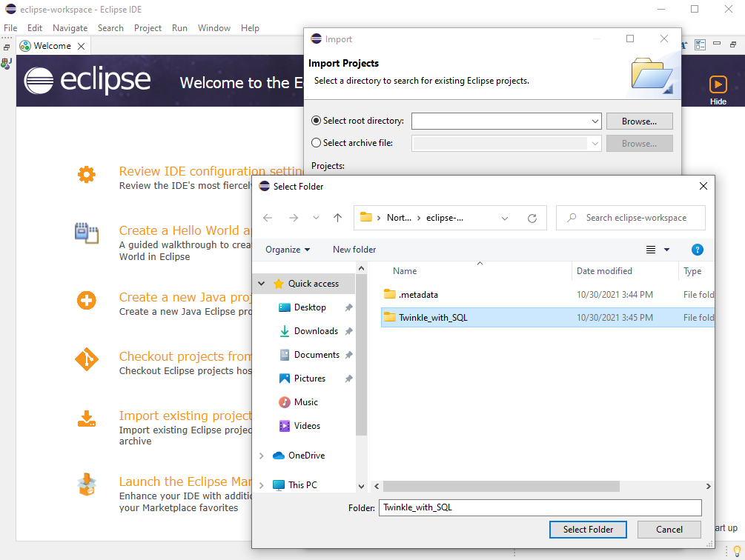Viewport: 745px width, 560px height.
Task: Open the File menu
Action: point(10,28)
